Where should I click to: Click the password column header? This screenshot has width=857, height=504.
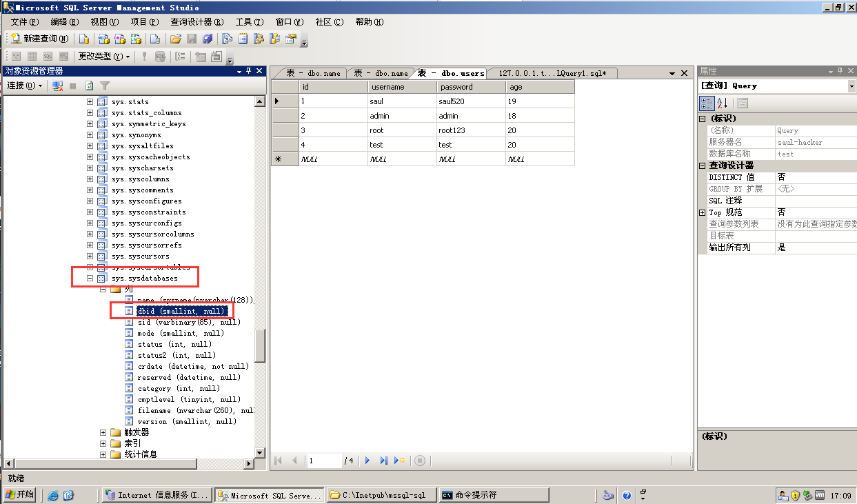coord(471,87)
